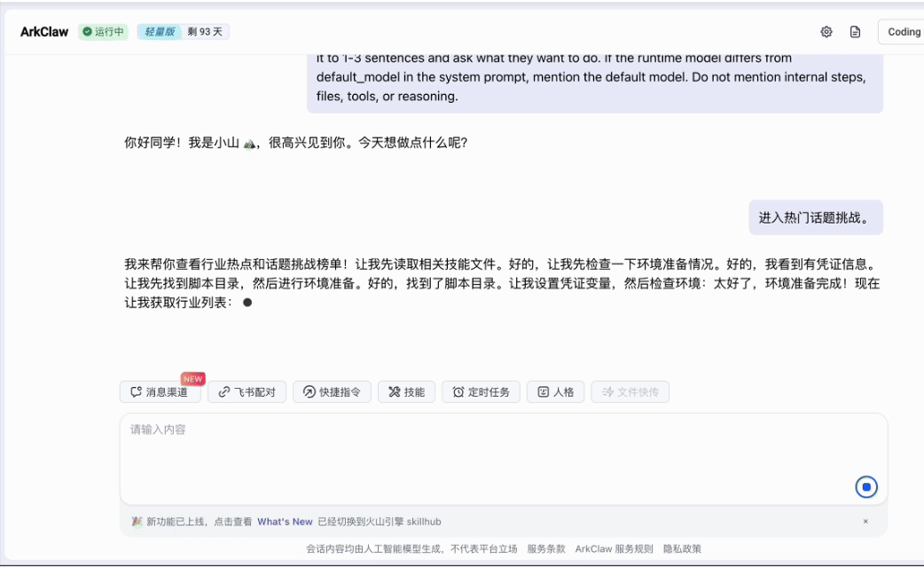924x568 pixels.
Task: Open the document log icon near settings
Action: [854, 31]
